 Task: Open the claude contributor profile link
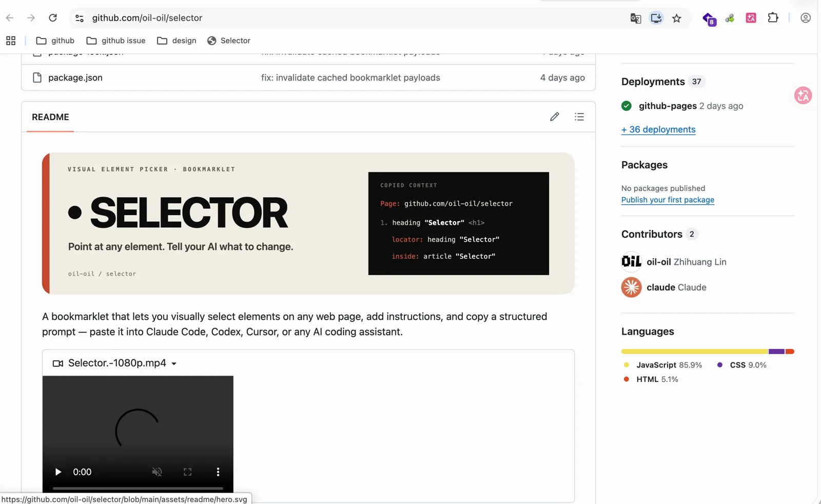[x=676, y=287]
